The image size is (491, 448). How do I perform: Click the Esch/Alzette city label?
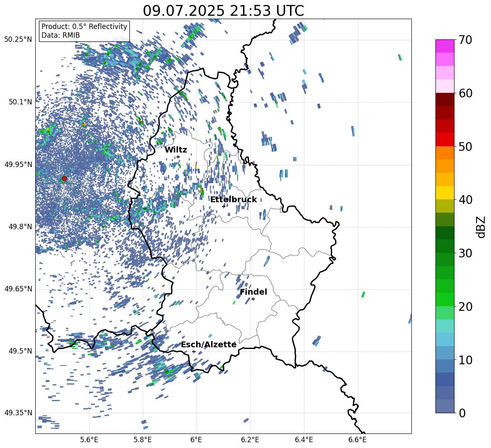click(209, 344)
